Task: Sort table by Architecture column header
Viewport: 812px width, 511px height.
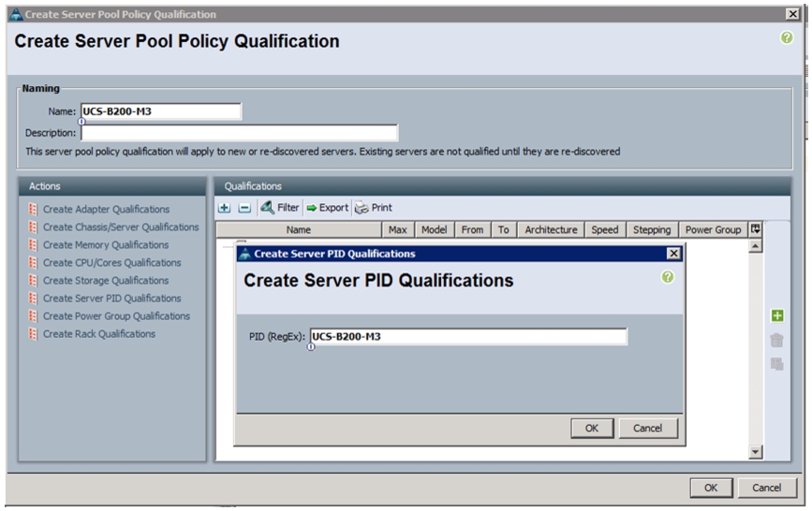Action: 551,230
